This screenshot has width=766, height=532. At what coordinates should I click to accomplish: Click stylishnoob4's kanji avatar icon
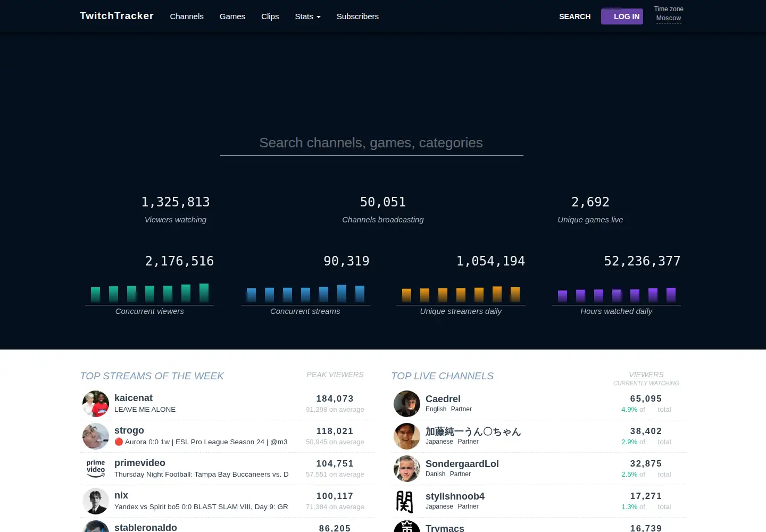(407, 501)
